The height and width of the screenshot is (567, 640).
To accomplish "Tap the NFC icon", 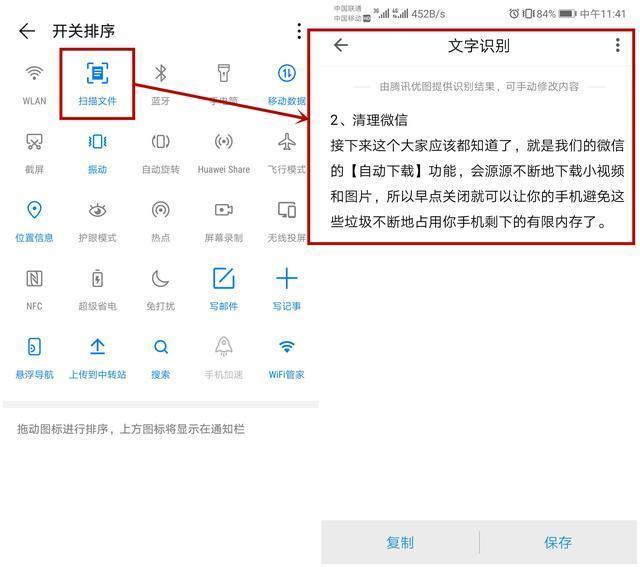I will (x=34, y=279).
